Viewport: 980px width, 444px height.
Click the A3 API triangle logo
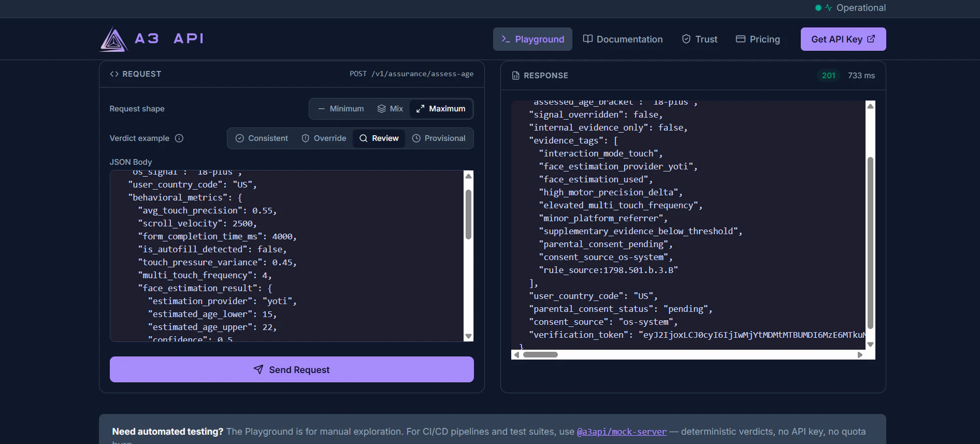click(x=114, y=39)
